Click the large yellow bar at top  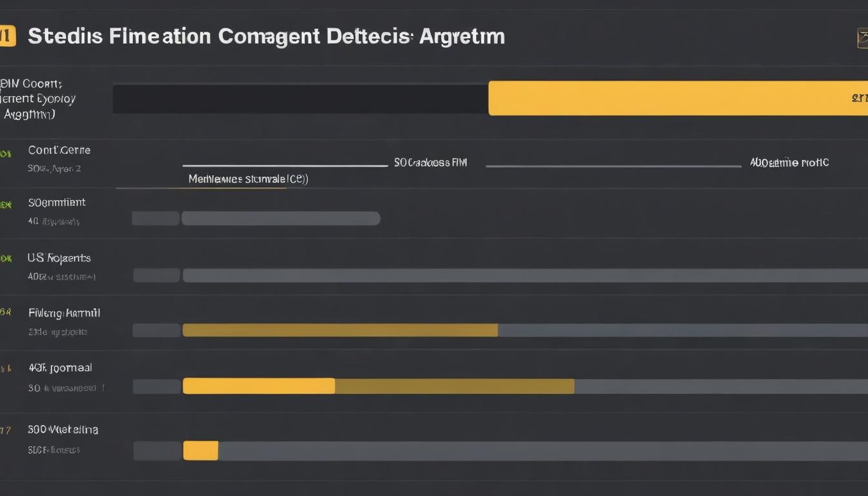[x=677, y=98]
